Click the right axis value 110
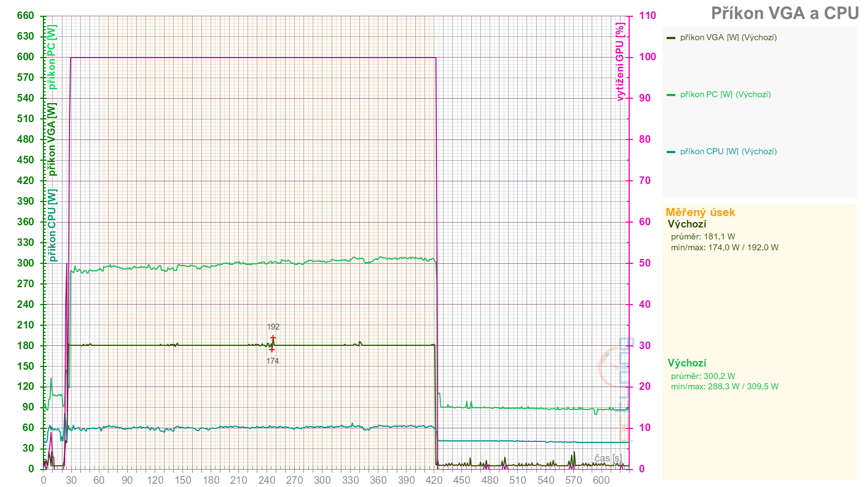This screenshot has height=487, width=868. (647, 16)
